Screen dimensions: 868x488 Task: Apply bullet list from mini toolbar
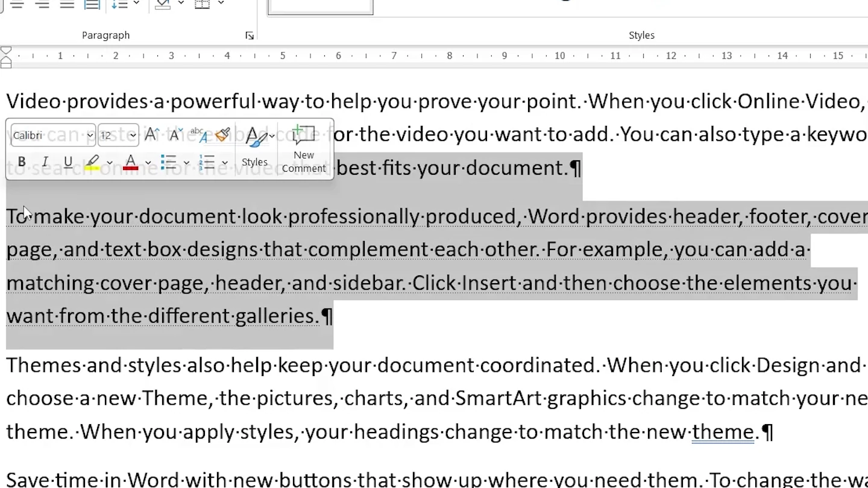tap(168, 162)
